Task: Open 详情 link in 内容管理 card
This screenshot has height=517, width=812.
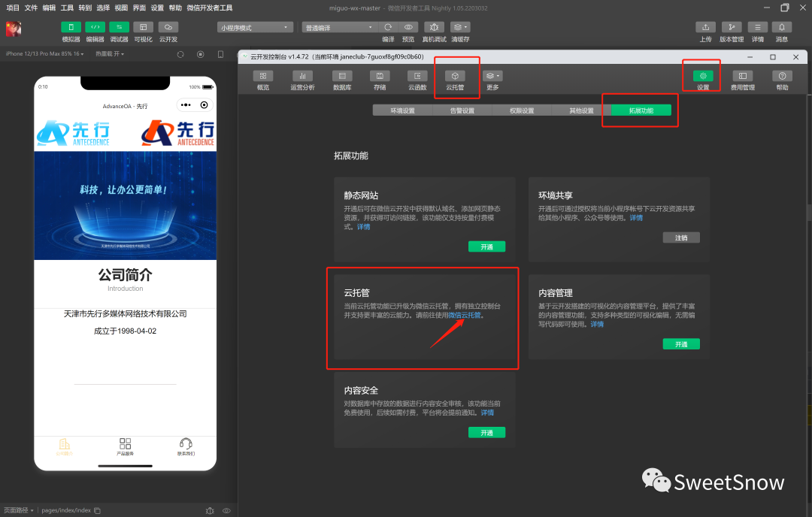Action: tap(597, 324)
